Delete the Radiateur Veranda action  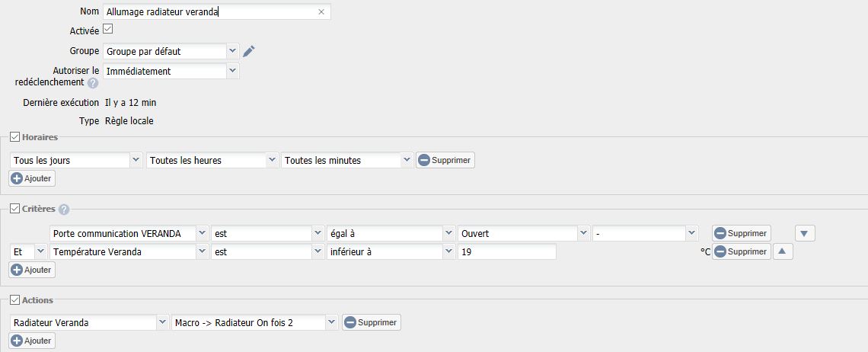point(372,322)
